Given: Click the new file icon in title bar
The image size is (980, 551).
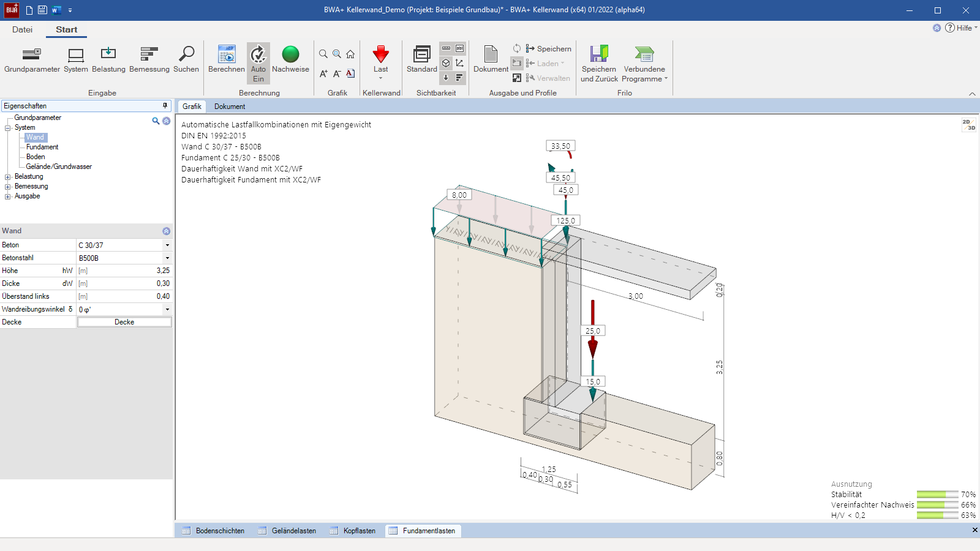Looking at the screenshot, I should (x=29, y=10).
